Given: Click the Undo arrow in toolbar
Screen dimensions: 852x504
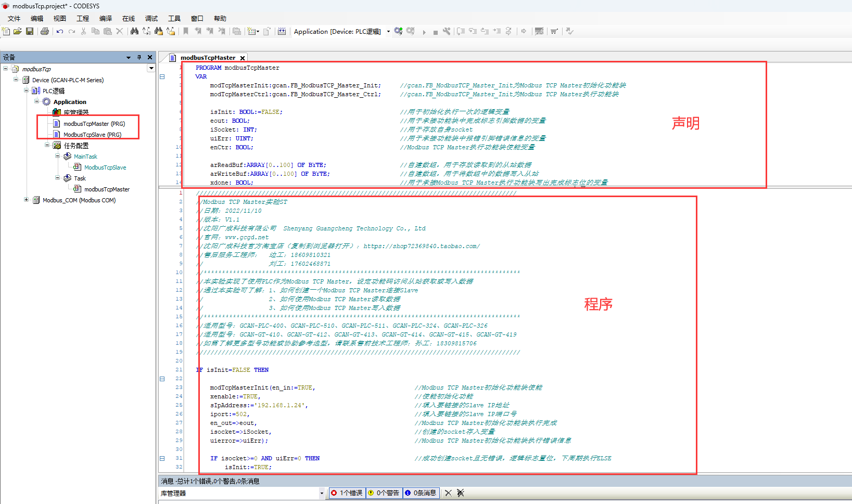Looking at the screenshot, I should point(60,31).
